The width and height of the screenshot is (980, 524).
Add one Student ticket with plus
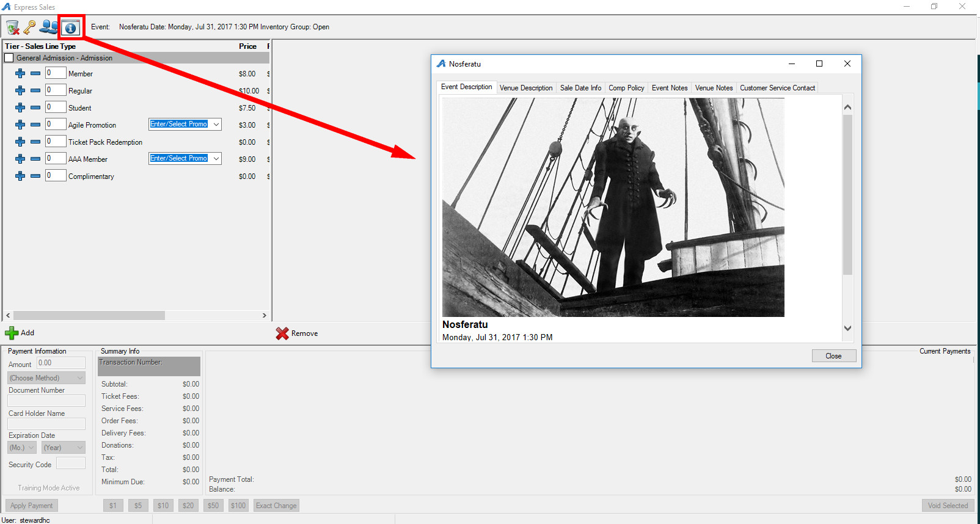20,107
